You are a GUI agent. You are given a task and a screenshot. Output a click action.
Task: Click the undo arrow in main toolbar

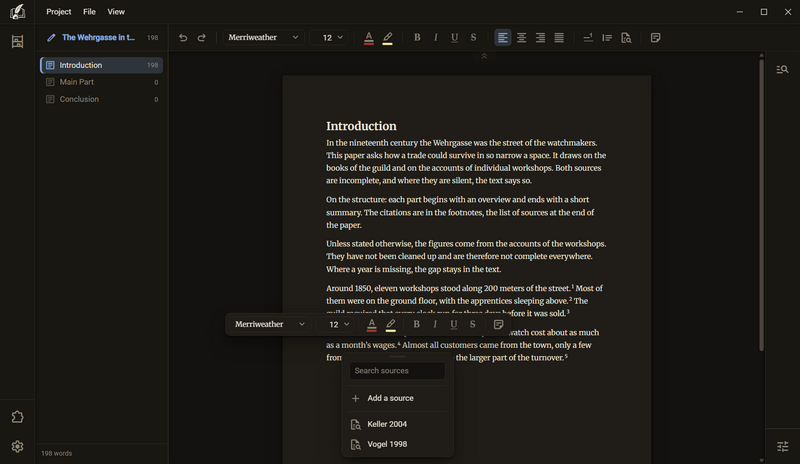(183, 38)
